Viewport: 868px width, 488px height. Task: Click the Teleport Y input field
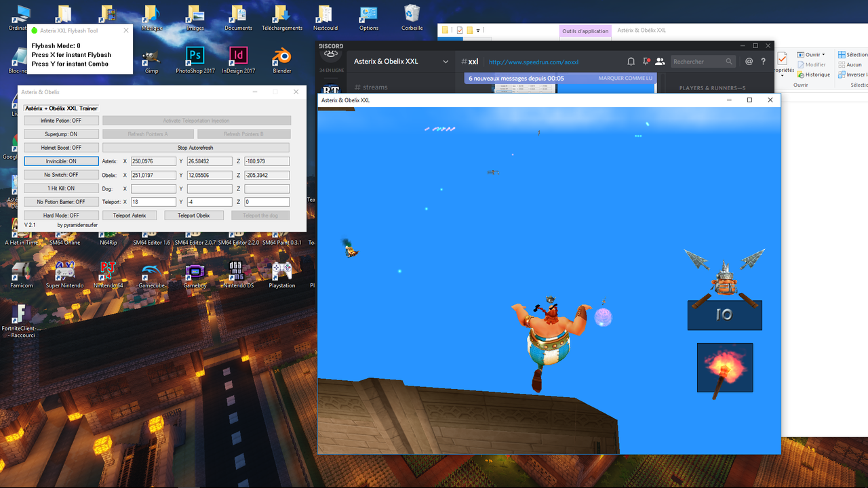pyautogui.click(x=210, y=202)
